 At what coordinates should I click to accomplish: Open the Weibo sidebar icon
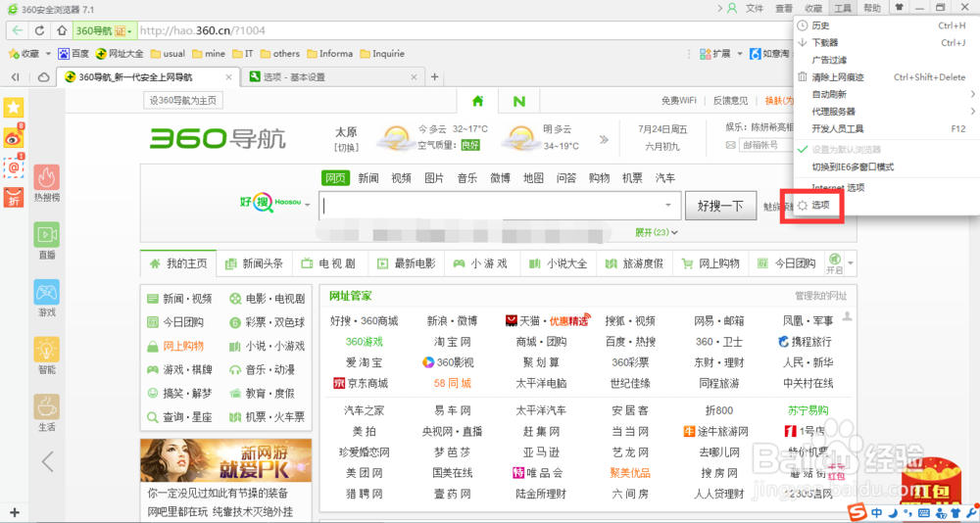coord(14,138)
